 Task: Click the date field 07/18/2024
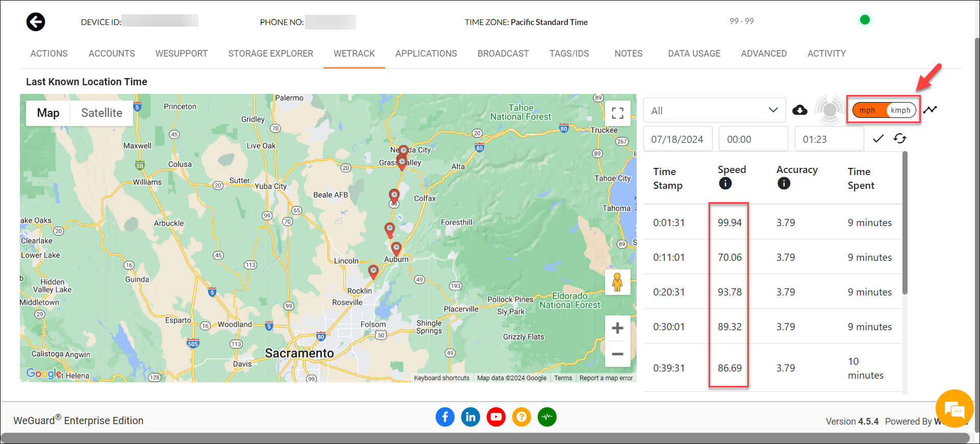click(677, 139)
